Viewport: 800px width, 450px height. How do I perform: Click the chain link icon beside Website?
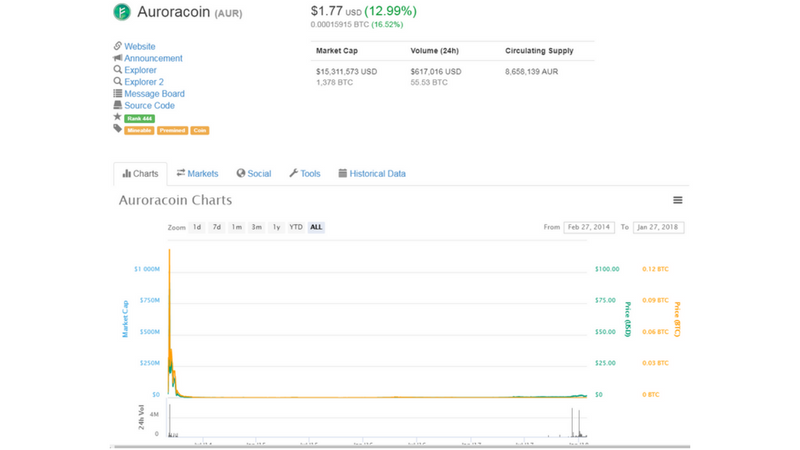tap(117, 46)
